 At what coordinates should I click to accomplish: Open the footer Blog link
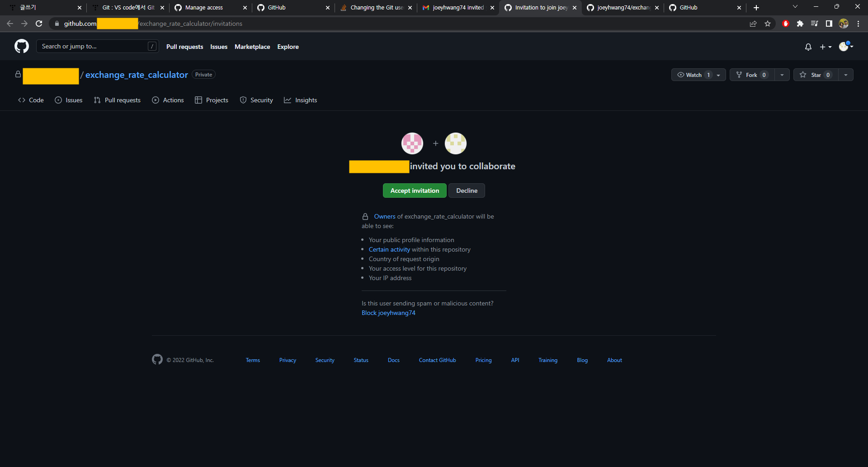click(582, 360)
